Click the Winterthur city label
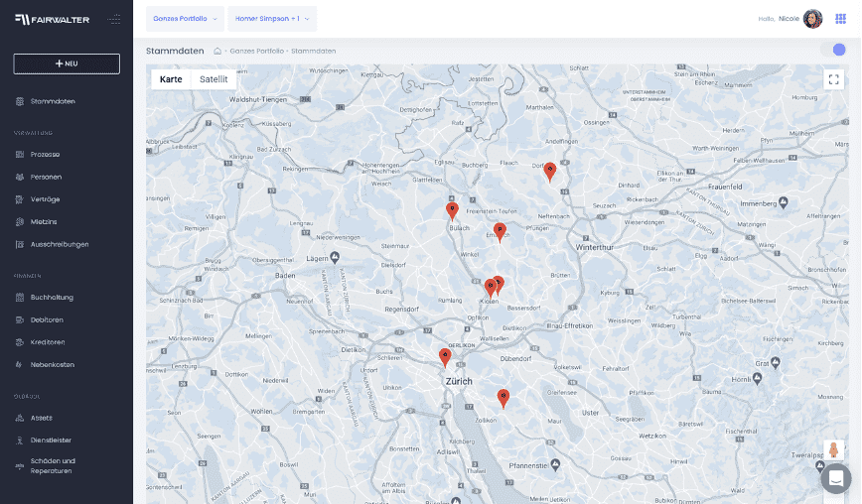Screen dimensions: 862x504 594,248
